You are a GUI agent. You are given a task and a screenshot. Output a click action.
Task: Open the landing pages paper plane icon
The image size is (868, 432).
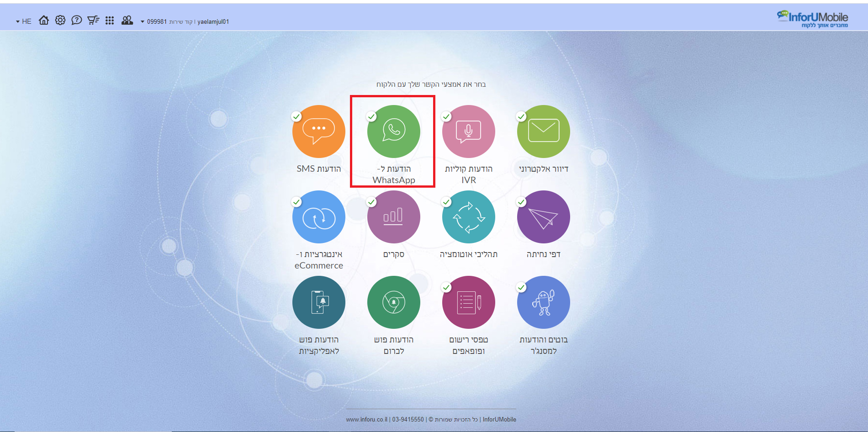pyautogui.click(x=544, y=217)
